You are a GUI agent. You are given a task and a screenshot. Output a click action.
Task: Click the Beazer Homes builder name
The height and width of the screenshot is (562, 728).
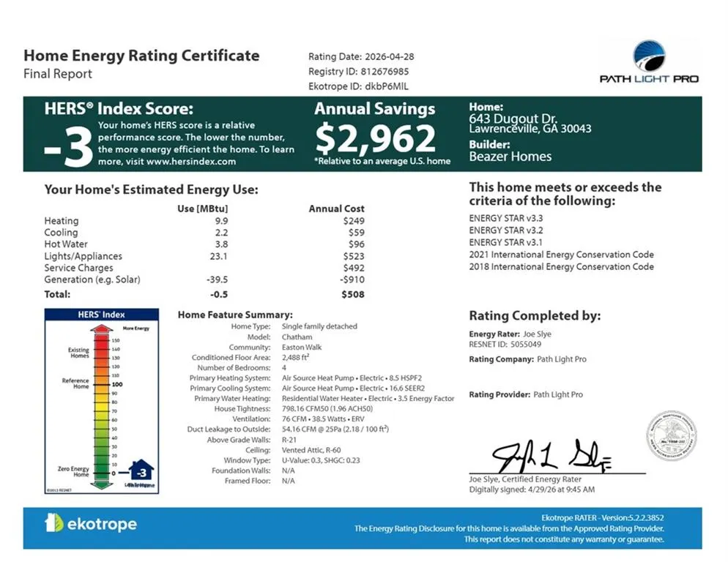(x=510, y=157)
